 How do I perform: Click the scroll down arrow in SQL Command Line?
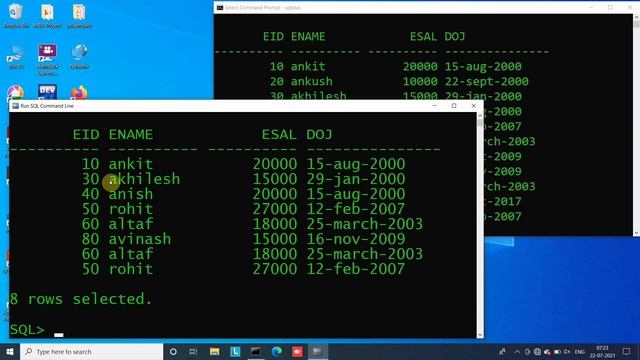[480, 335]
